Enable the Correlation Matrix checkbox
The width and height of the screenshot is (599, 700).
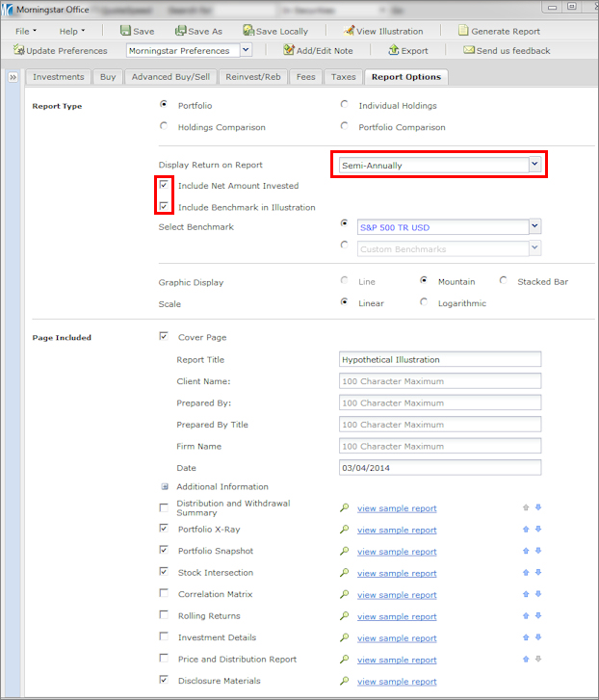pyautogui.click(x=164, y=594)
